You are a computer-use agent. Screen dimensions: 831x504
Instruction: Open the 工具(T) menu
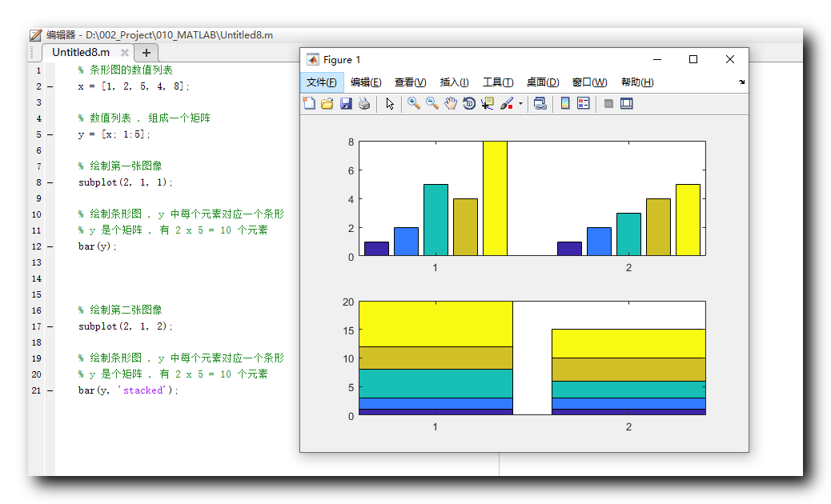click(498, 82)
